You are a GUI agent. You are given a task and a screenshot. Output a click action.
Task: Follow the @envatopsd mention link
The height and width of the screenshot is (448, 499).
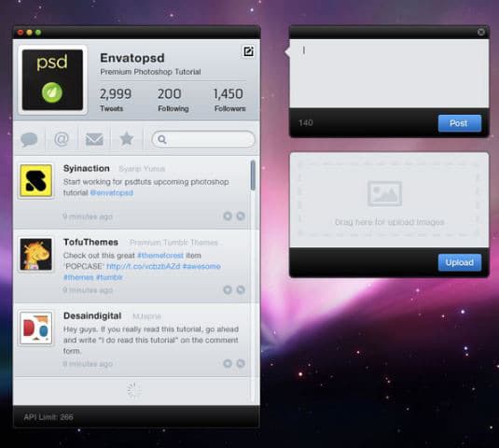(x=112, y=192)
